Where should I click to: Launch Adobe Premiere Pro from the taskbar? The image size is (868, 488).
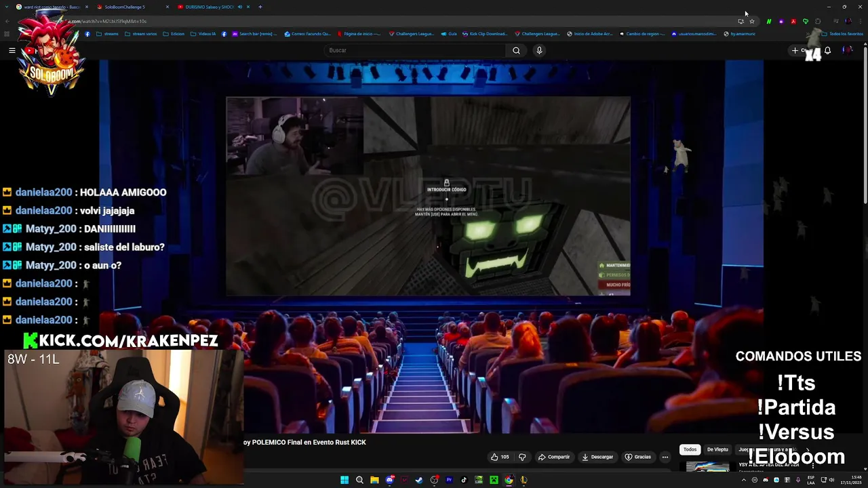point(449,480)
